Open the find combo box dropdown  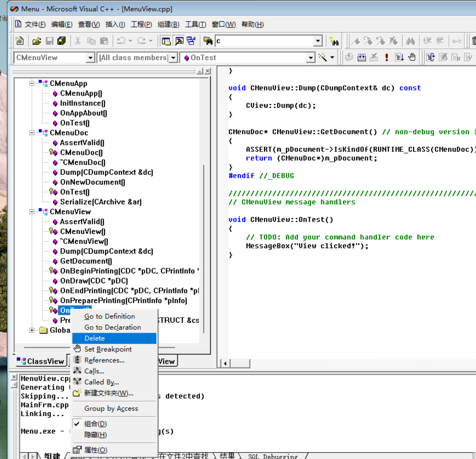(x=318, y=41)
